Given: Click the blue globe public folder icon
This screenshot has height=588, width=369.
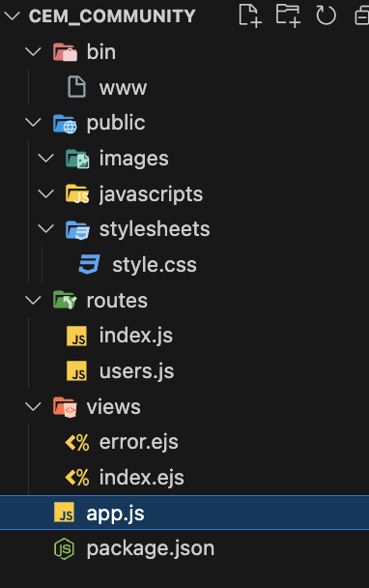Looking at the screenshot, I should coord(65,124).
